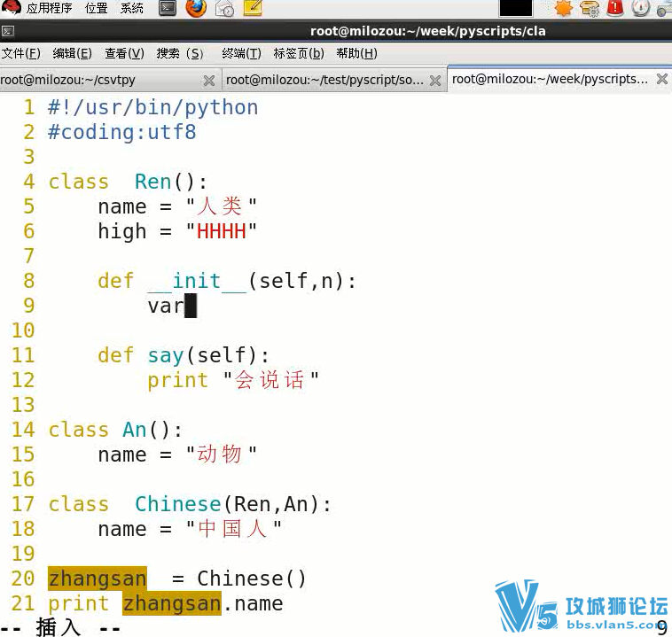Click the class name An
672x637 pixels.
pos(135,430)
